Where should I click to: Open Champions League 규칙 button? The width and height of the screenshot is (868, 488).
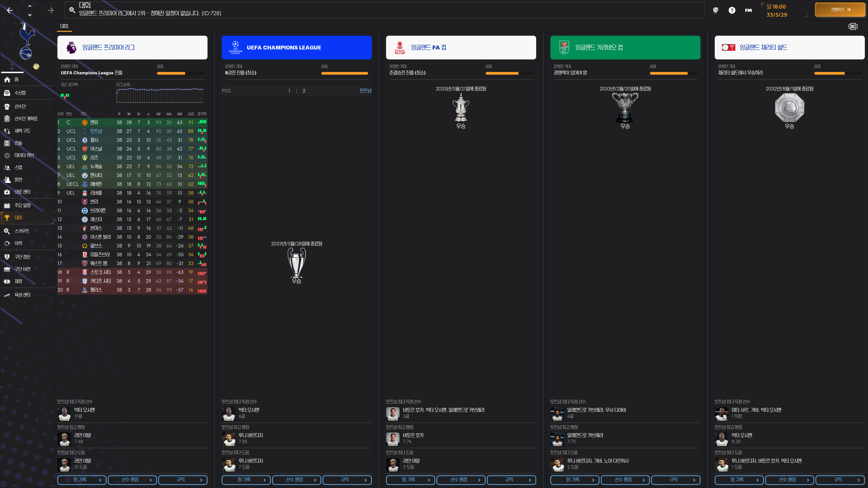[347, 480]
